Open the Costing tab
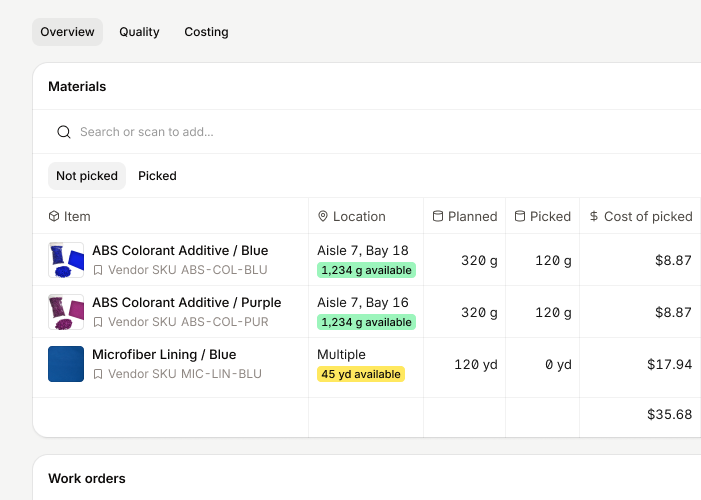Image resolution: width=701 pixels, height=500 pixels. click(x=206, y=32)
